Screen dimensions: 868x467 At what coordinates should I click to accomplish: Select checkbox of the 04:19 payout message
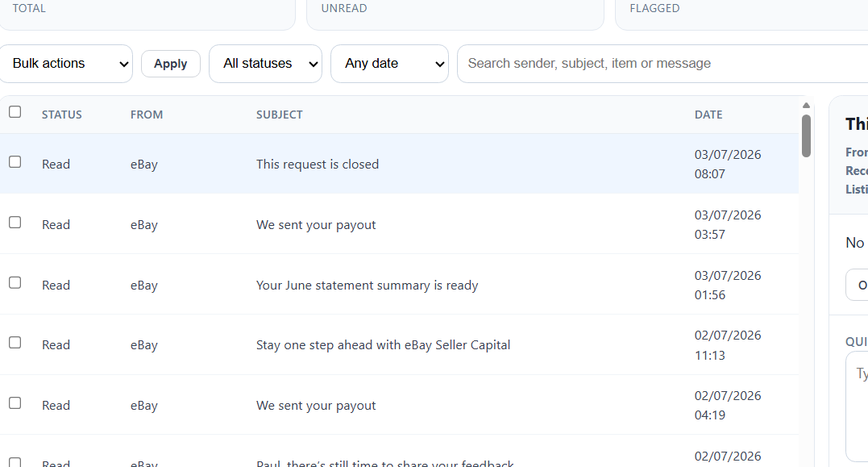click(15, 402)
